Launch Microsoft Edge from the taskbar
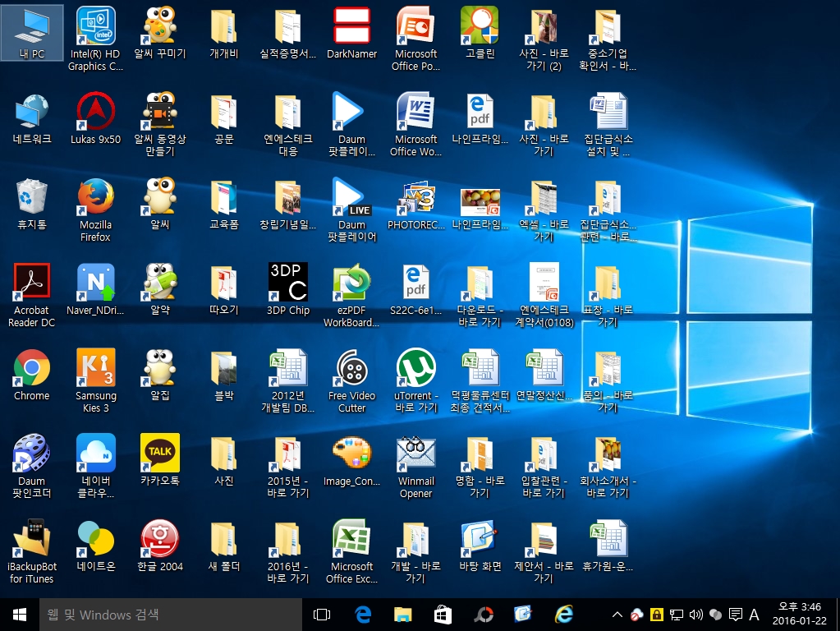The height and width of the screenshot is (631, 840). click(363, 615)
